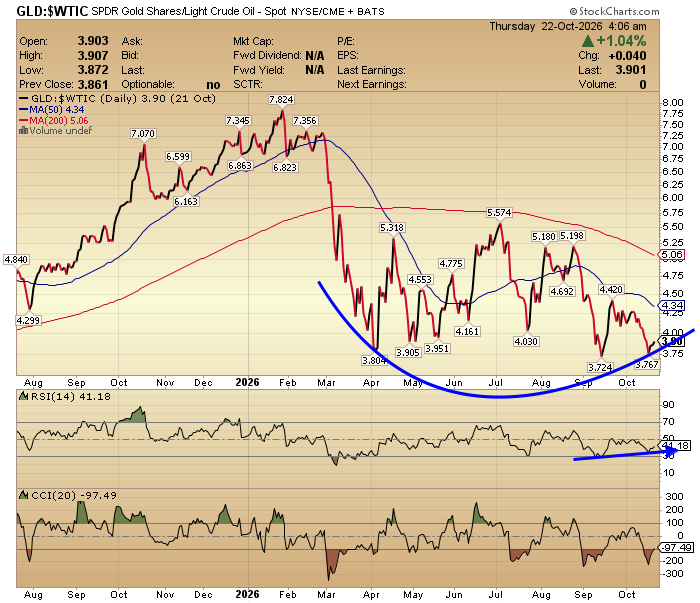This screenshot has height=603, width=700.
Task: Click the Volume undef legend icon
Action: [23, 131]
